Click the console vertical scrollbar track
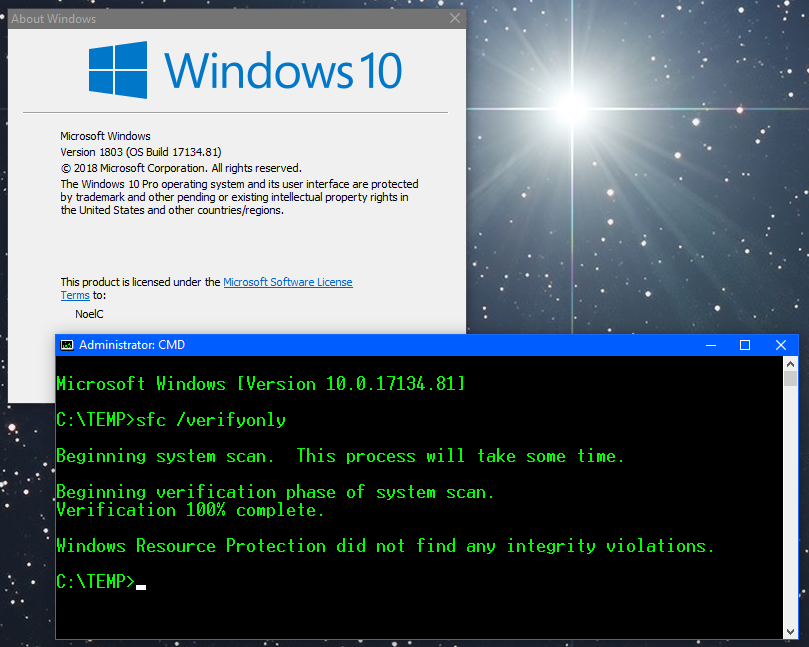The image size is (809, 647). (x=790, y=500)
